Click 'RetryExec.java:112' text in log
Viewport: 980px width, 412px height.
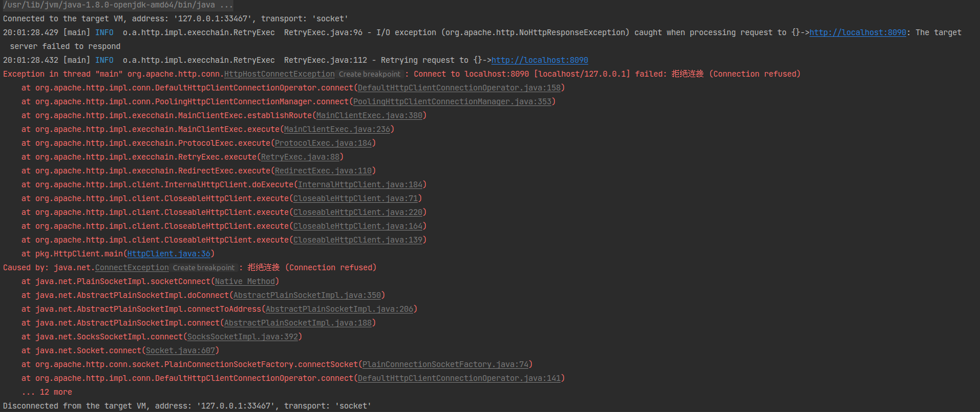coord(326,60)
